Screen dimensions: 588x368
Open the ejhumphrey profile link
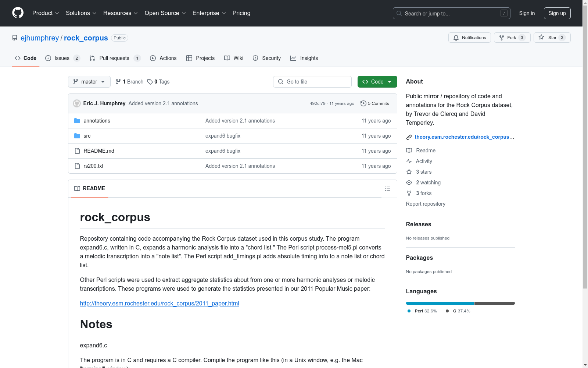click(x=40, y=38)
